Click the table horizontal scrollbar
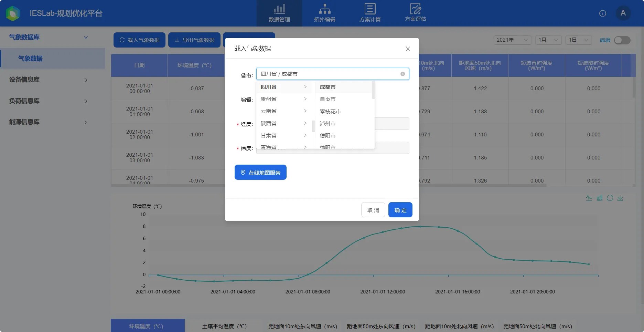The width and height of the screenshot is (644, 332). point(329,185)
